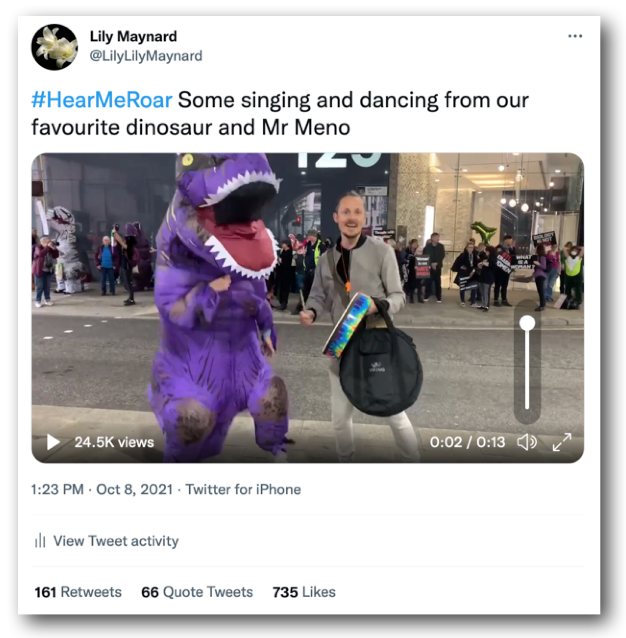Show the 161 Retweets list
The width and height of the screenshot is (626, 638).
point(78,592)
